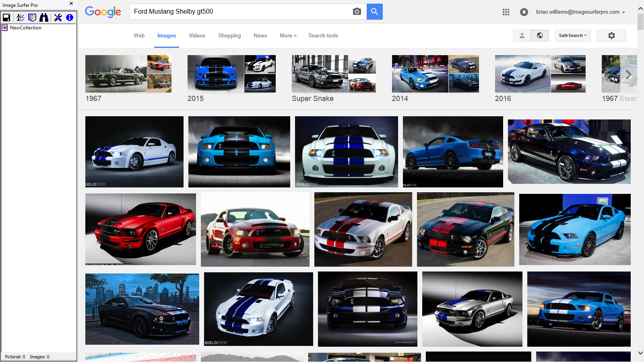The height and width of the screenshot is (362, 644).
Task: Select the Images tab
Action: 167,35
